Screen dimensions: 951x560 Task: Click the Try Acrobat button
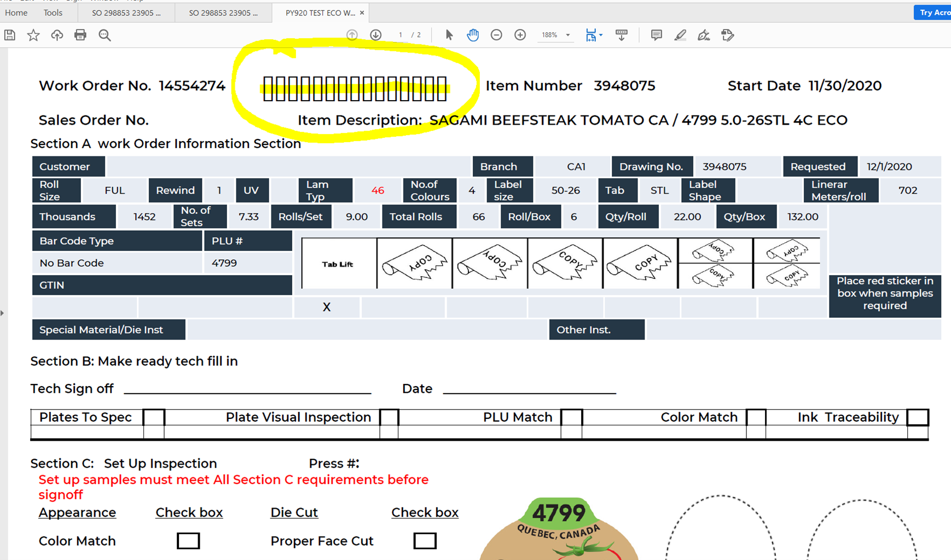pyautogui.click(x=932, y=13)
